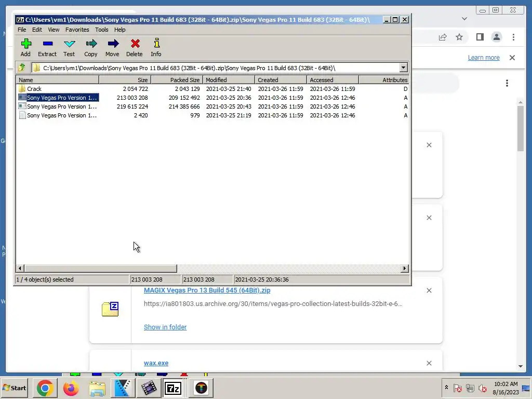
Task: Remove MAGIX Vegas Pro 13 download entry
Action: [429, 290]
